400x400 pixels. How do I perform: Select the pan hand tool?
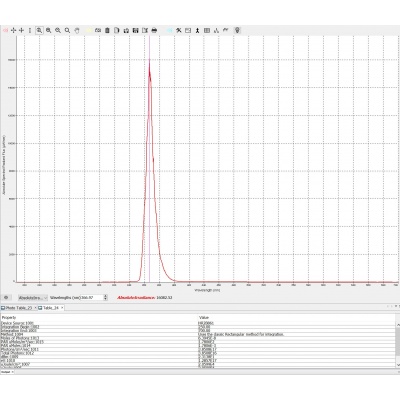point(77,30)
